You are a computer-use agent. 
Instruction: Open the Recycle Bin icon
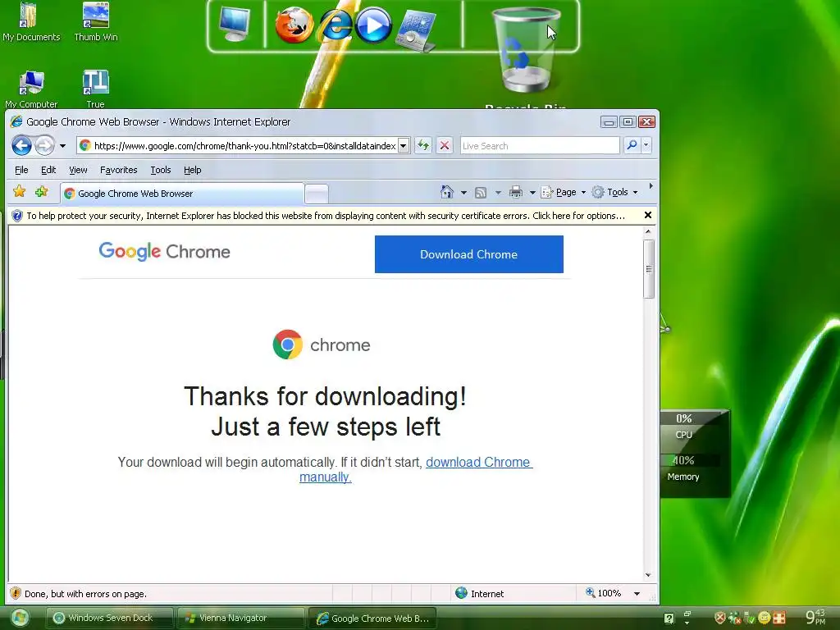click(x=525, y=51)
